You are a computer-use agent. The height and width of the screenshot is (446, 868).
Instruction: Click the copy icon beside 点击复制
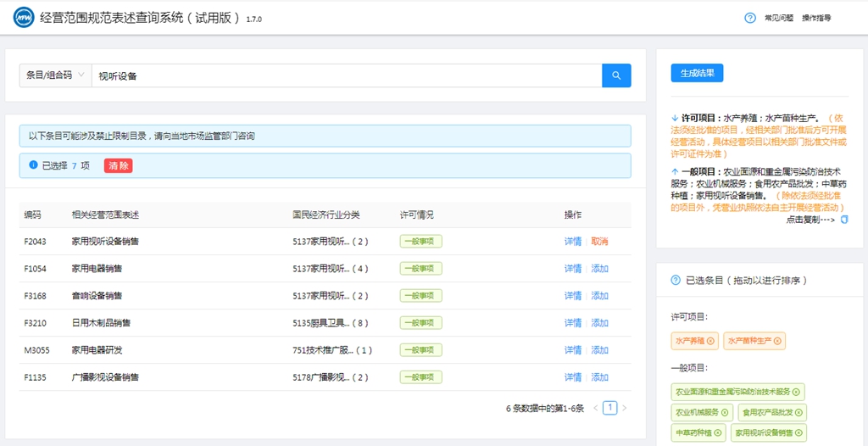click(844, 220)
